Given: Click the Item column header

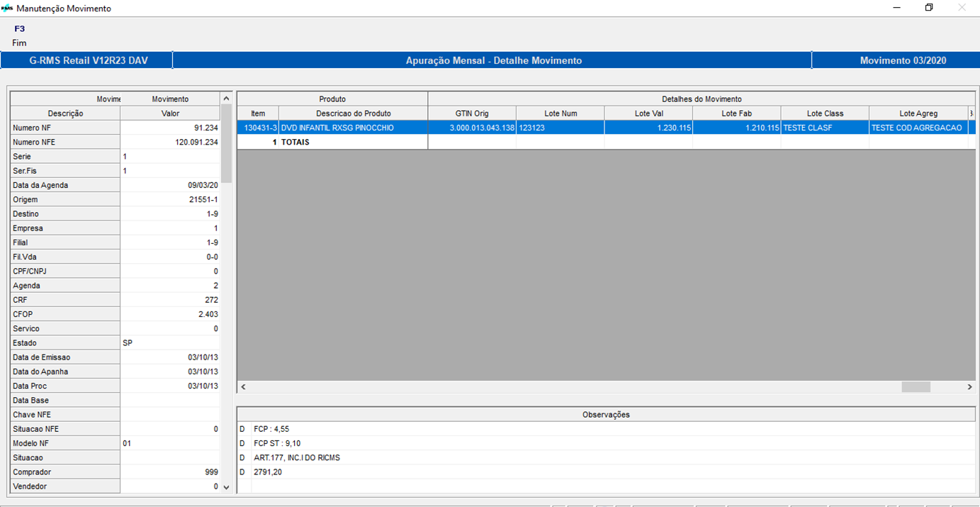Looking at the screenshot, I should click(258, 113).
